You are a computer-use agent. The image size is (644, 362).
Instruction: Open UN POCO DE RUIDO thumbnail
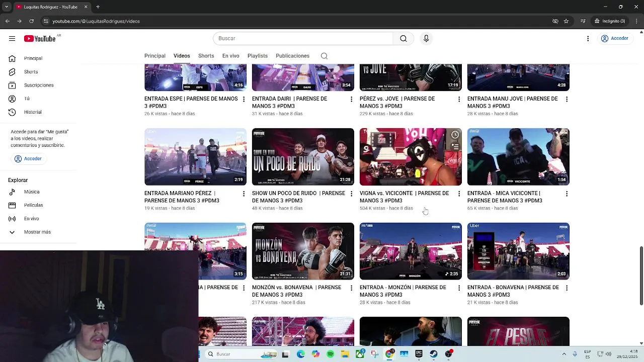click(x=303, y=157)
